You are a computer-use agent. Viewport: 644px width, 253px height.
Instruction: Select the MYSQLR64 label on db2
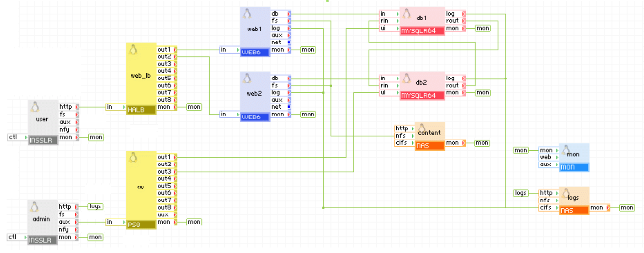click(422, 96)
